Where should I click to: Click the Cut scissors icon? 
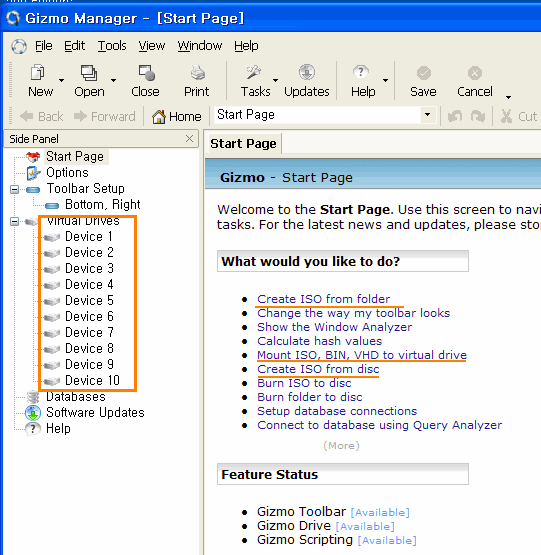[x=506, y=116]
